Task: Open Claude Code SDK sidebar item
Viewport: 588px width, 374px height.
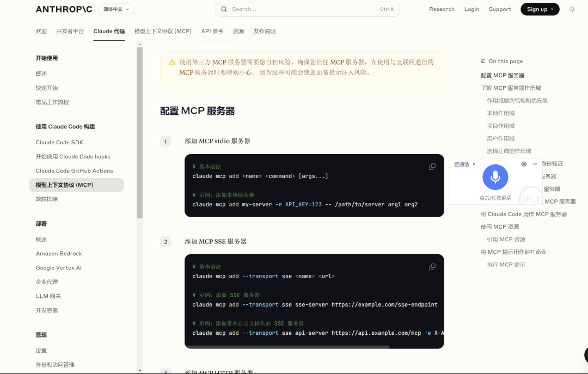Action: click(60, 143)
